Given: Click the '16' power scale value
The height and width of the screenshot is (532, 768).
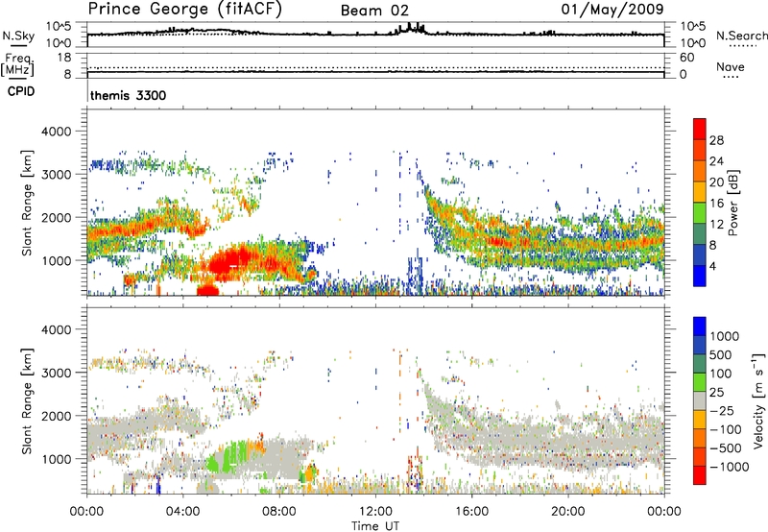Looking at the screenshot, I should tap(716, 204).
